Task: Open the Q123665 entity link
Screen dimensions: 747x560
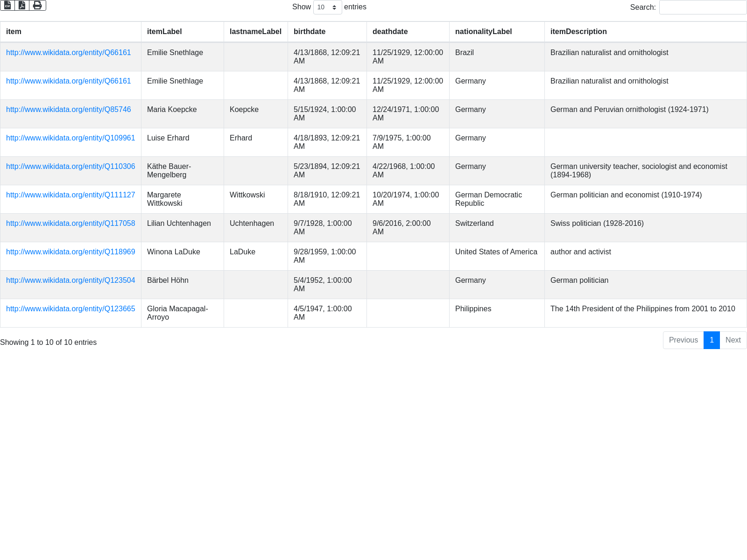Action: click(x=70, y=309)
